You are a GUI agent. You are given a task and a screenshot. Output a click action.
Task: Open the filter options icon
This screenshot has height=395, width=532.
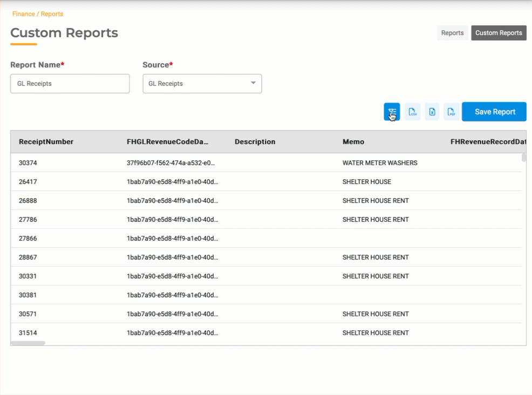coord(392,112)
